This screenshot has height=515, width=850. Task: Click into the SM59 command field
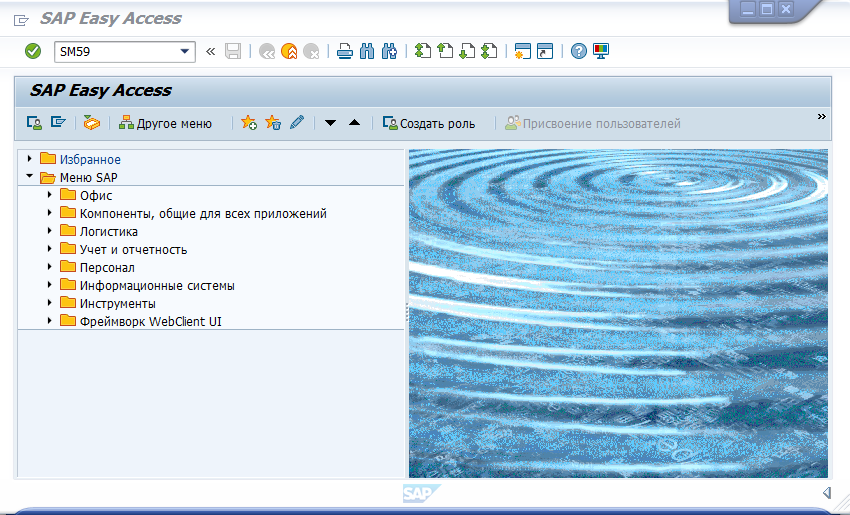[115, 51]
